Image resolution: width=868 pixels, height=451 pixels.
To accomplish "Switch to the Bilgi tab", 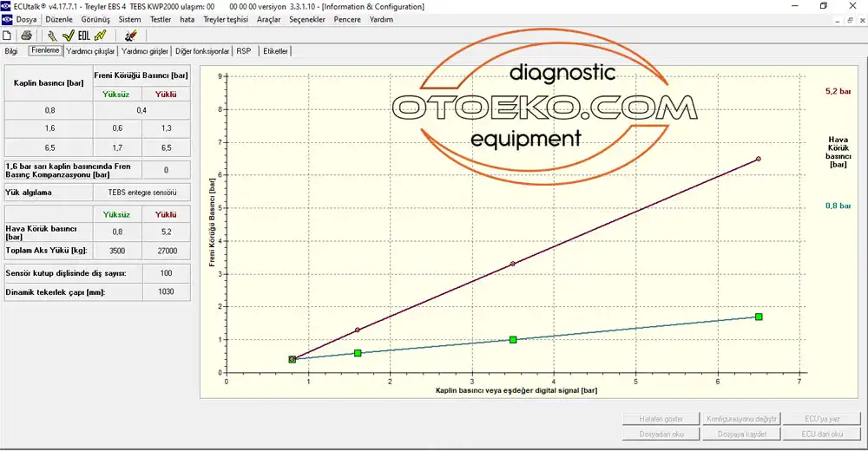I will (12, 51).
